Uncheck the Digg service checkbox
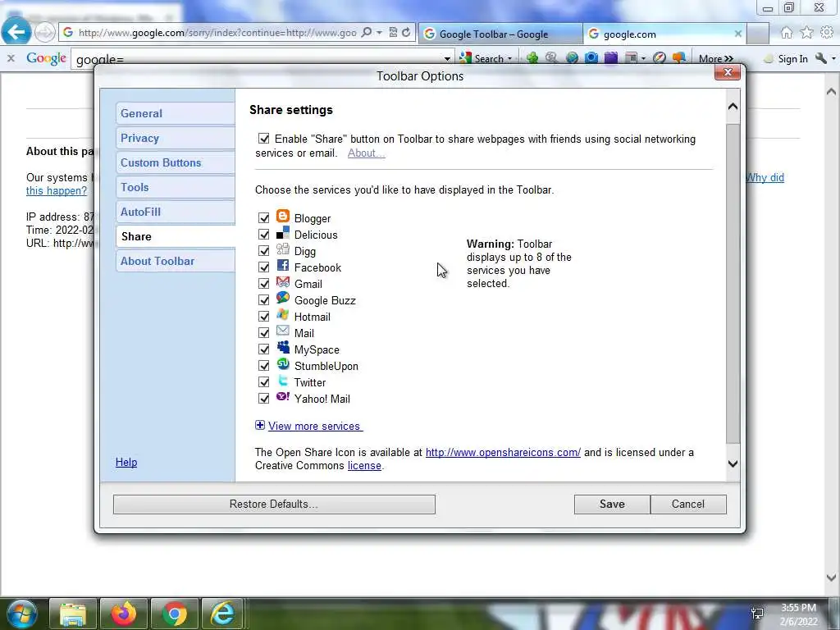The width and height of the screenshot is (840, 630). [263, 251]
